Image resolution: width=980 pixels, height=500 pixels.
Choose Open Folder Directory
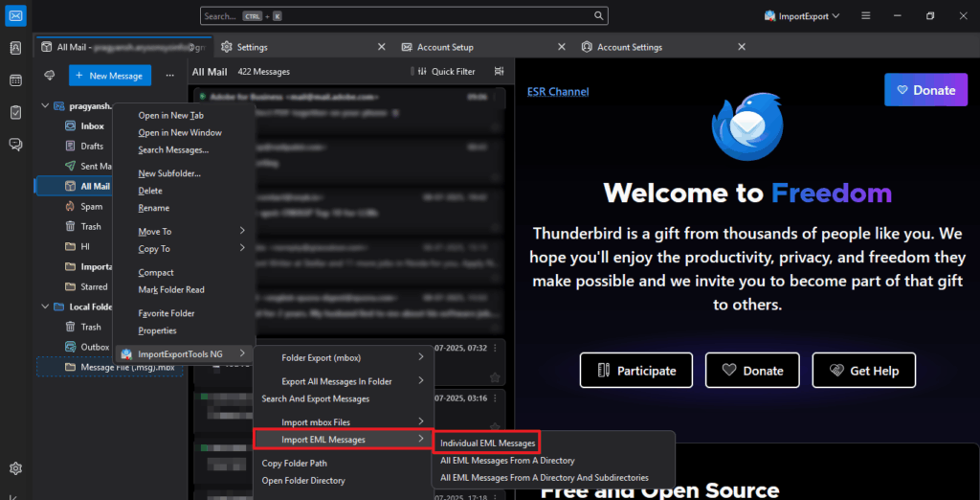click(303, 481)
